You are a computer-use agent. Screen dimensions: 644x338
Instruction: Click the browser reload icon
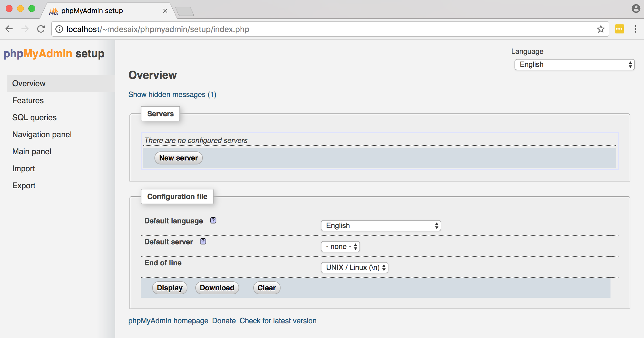pyautogui.click(x=41, y=29)
